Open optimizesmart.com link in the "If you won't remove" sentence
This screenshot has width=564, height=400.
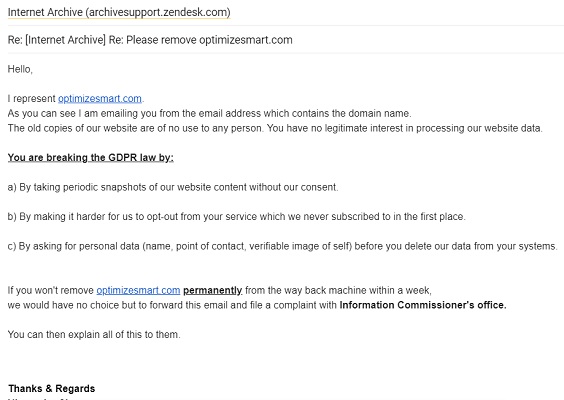138,290
